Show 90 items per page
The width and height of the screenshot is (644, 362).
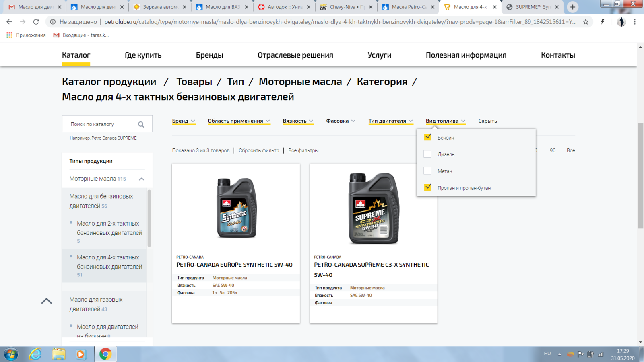tap(553, 150)
